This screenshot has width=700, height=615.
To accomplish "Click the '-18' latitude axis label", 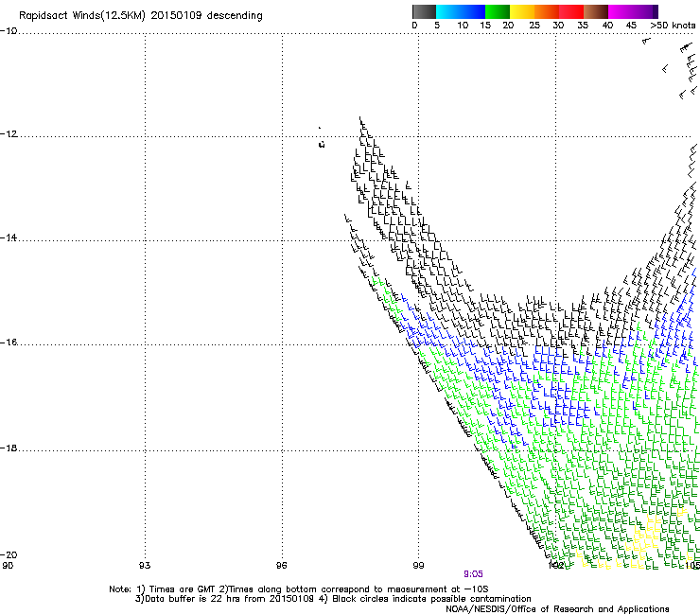I will coord(9,448).
